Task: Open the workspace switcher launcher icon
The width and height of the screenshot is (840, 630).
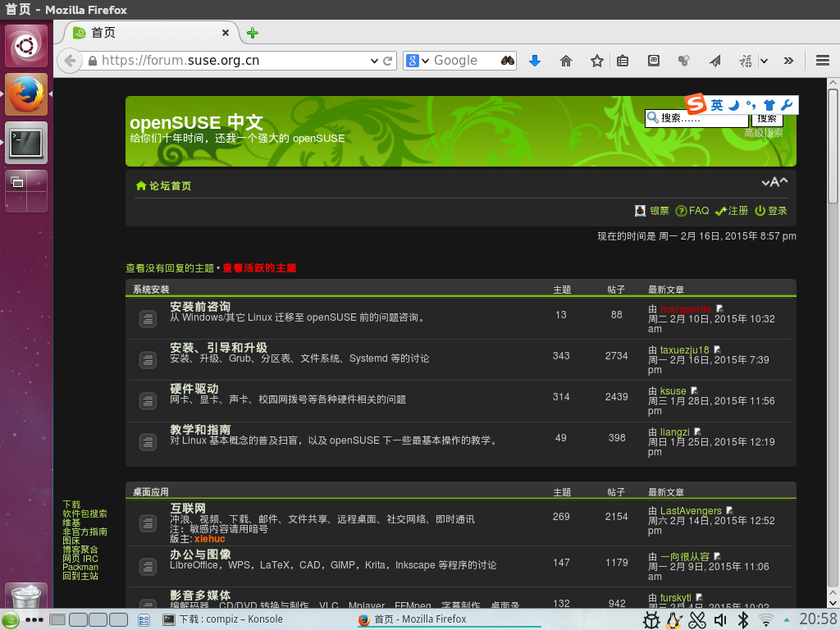Action: (x=26, y=190)
